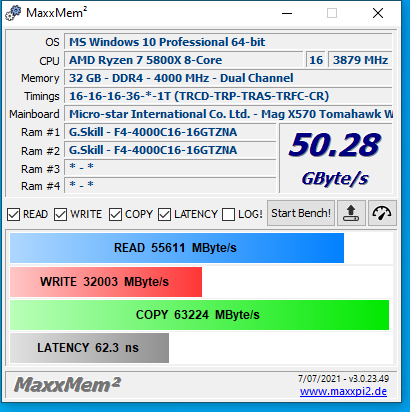Click the MaxxMem gear icon in title bar
The height and width of the screenshot is (412, 410).
pos(13,13)
